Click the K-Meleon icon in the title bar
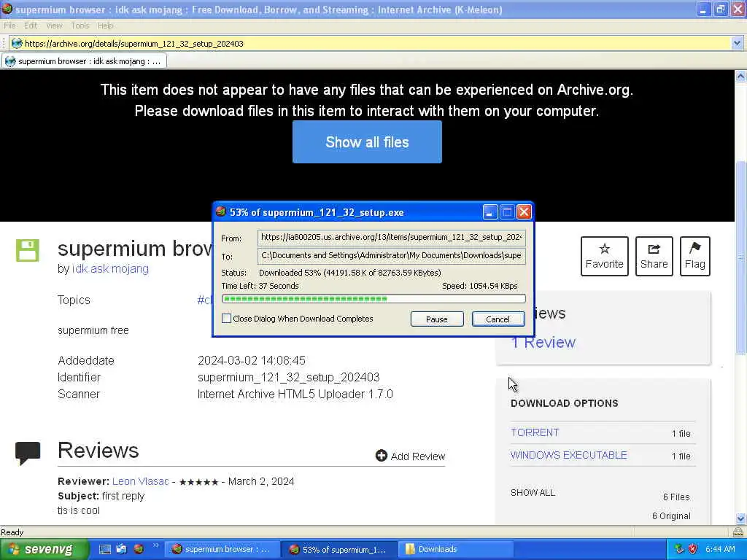The height and width of the screenshot is (560, 747). point(7,9)
